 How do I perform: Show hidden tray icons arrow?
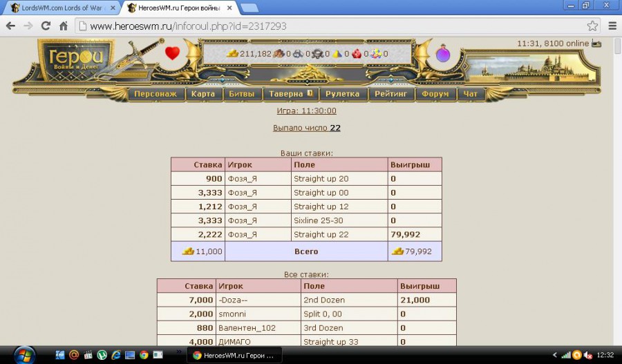point(554,354)
